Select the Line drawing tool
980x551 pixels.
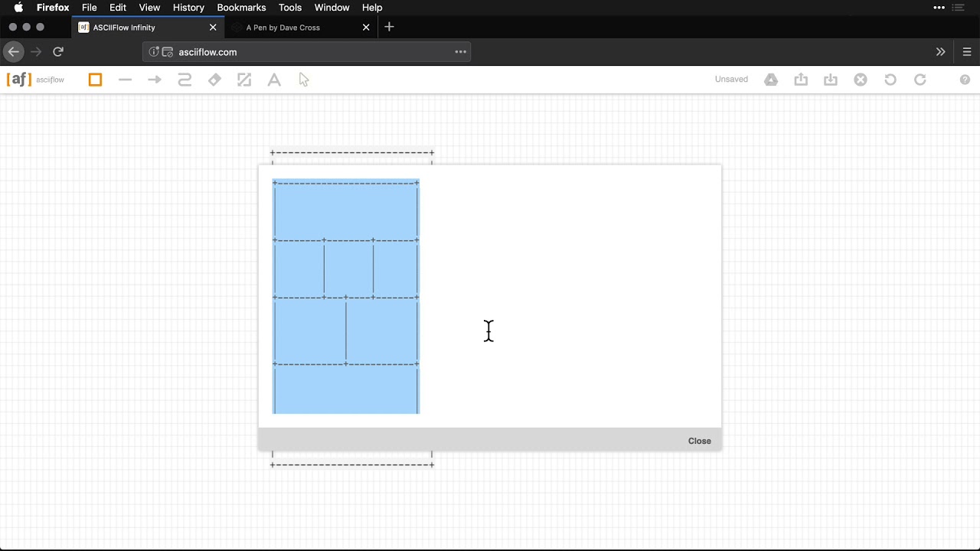tap(125, 80)
